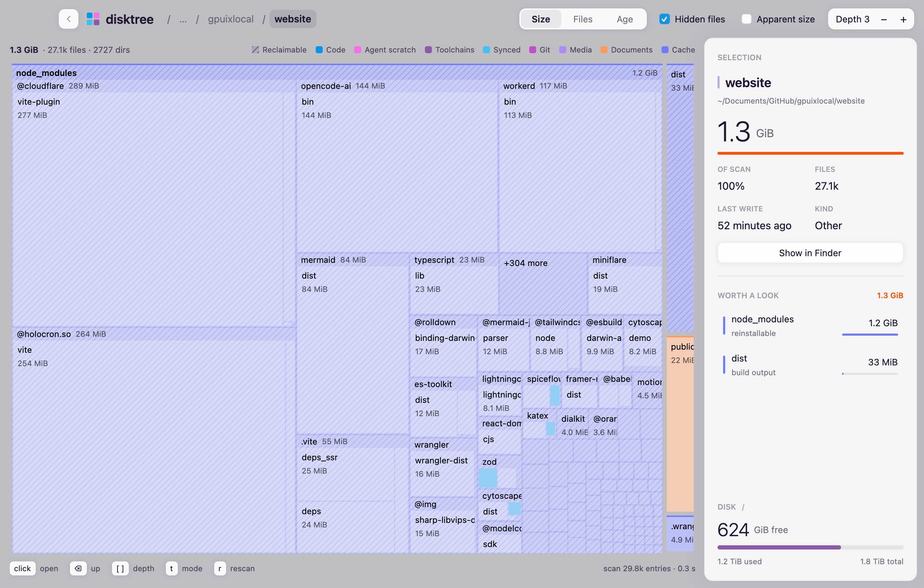The image size is (924, 588).
Task: Expand the +304 more block
Action: 542,283
